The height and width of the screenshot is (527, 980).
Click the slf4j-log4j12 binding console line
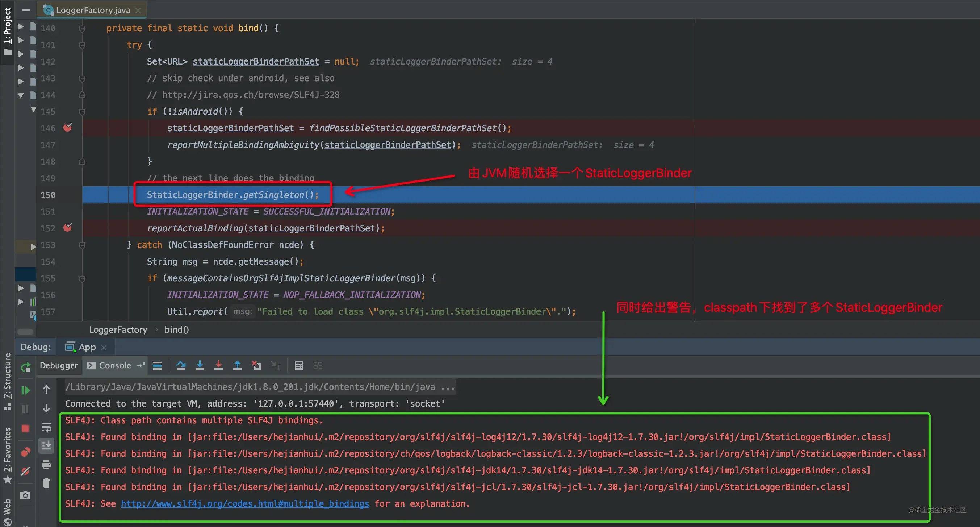tap(478, 437)
